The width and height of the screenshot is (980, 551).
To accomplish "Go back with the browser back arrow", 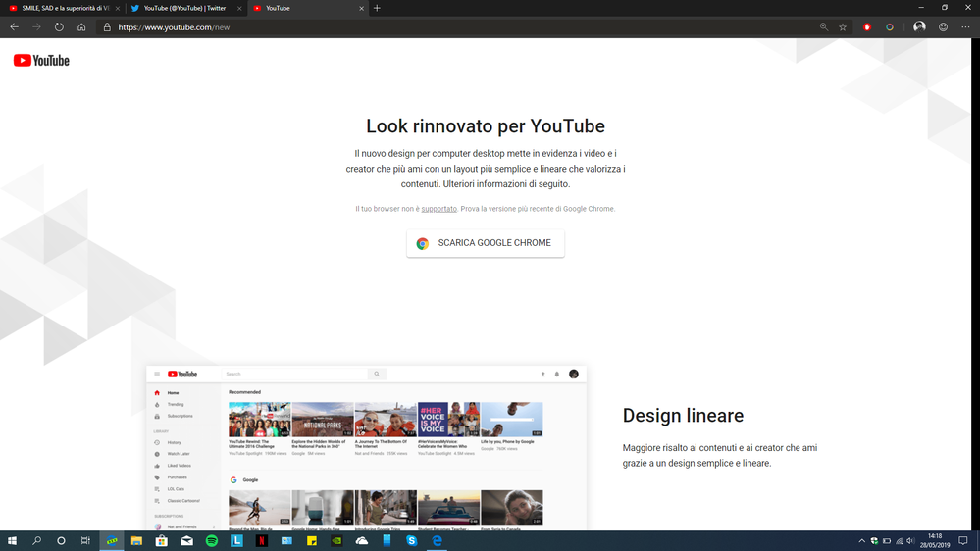I will [x=14, y=26].
